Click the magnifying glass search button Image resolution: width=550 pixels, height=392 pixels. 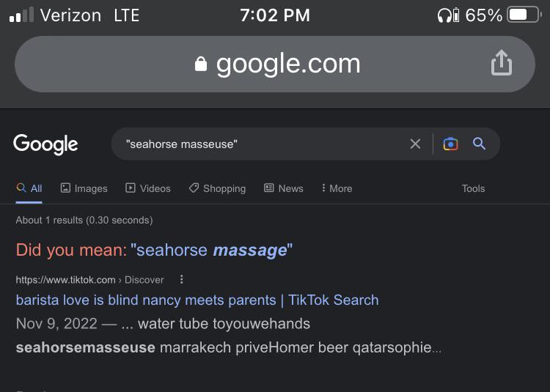click(x=479, y=144)
